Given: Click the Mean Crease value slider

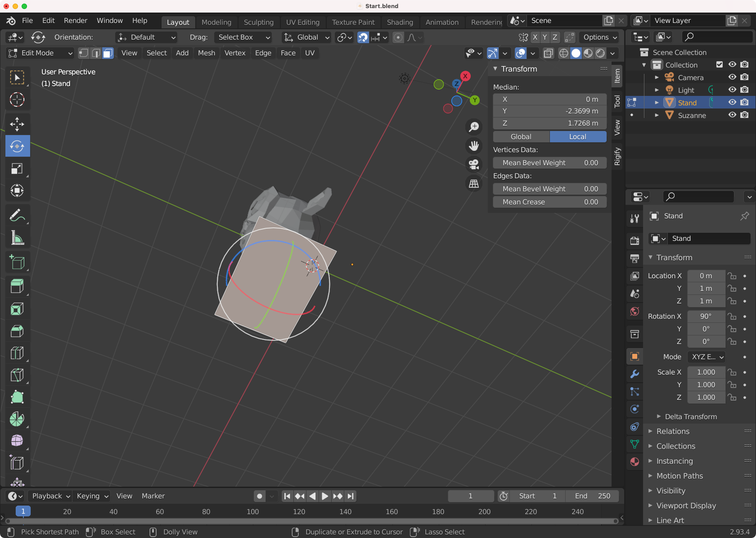Looking at the screenshot, I should [x=549, y=202].
